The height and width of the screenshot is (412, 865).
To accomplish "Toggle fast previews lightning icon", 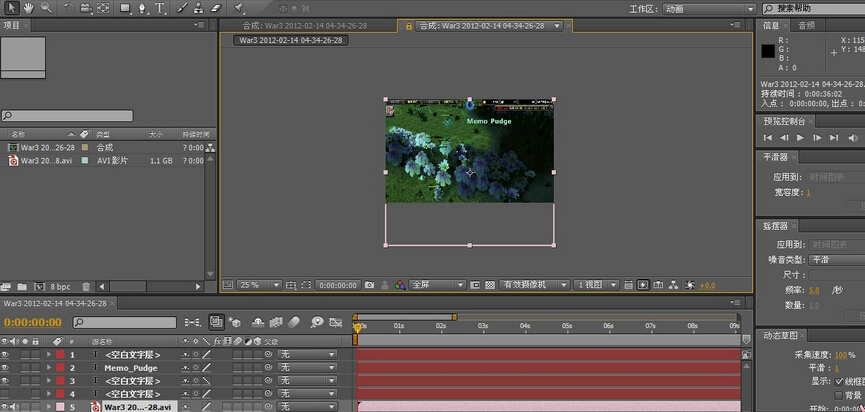I will coord(643,285).
